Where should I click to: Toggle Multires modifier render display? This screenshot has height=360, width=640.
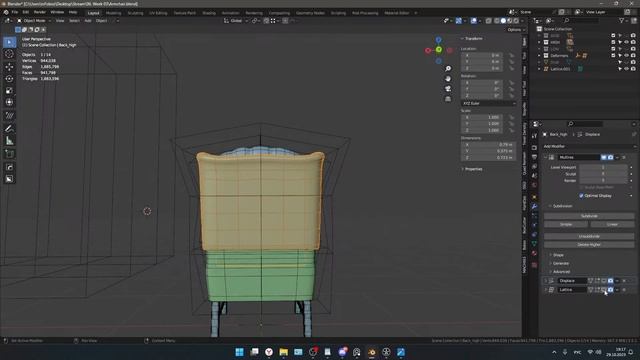611,158
